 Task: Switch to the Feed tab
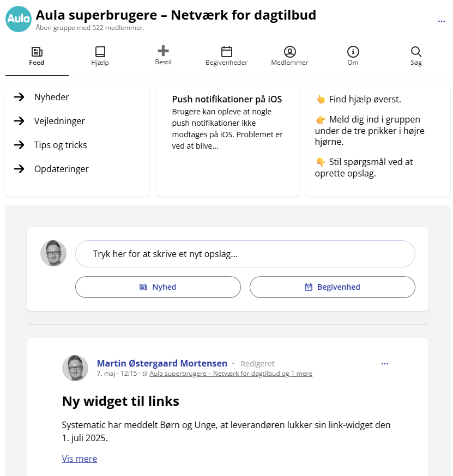coord(37,56)
